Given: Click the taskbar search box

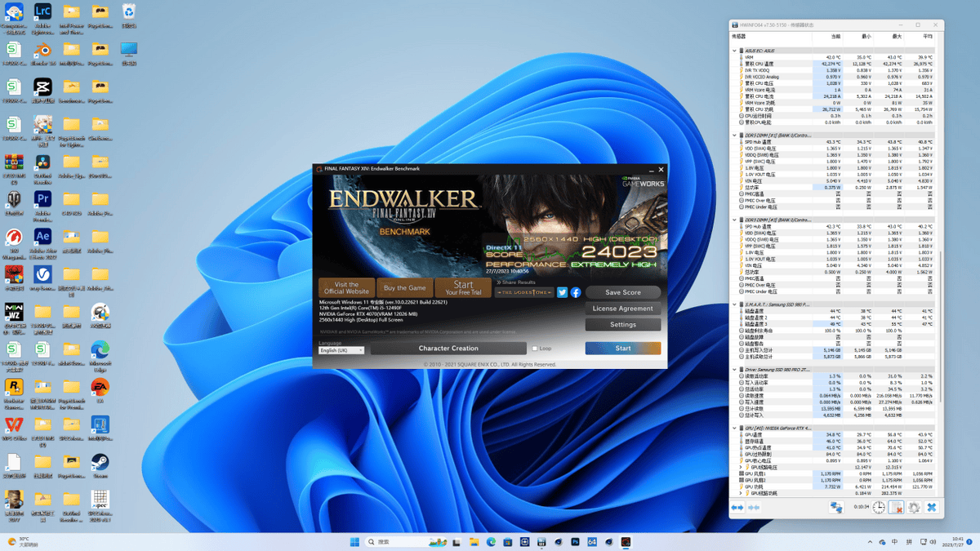Looking at the screenshot, I should 406,541.
